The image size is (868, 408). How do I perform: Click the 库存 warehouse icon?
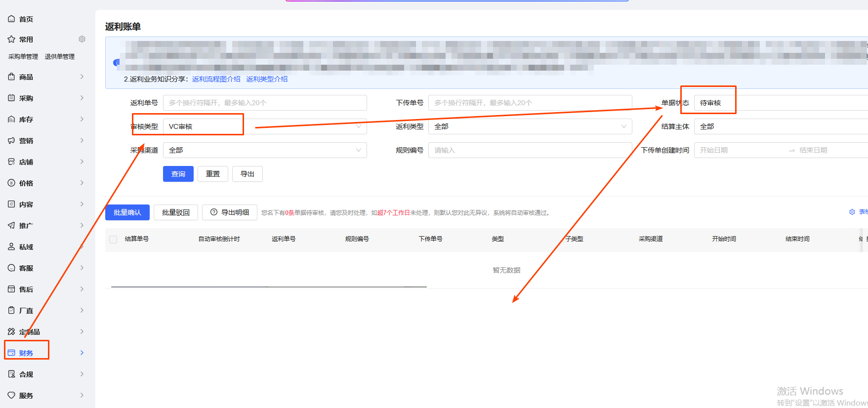[x=11, y=119]
